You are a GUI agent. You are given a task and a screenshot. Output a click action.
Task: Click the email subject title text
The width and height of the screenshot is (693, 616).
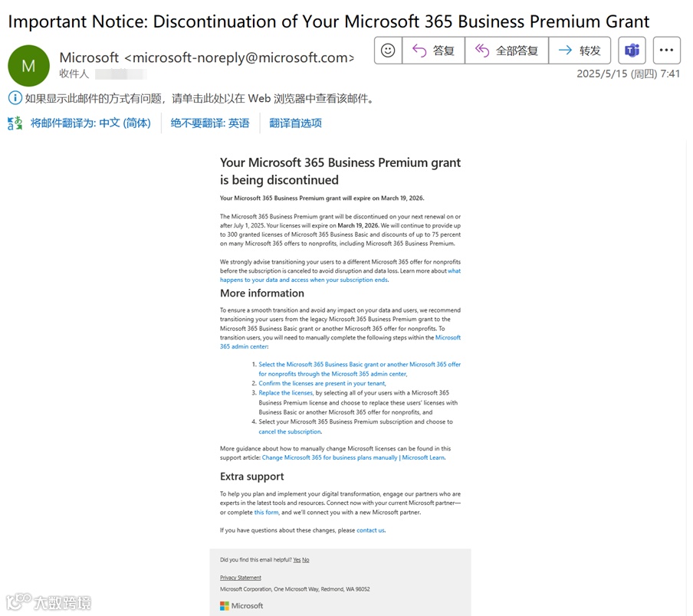329,21
